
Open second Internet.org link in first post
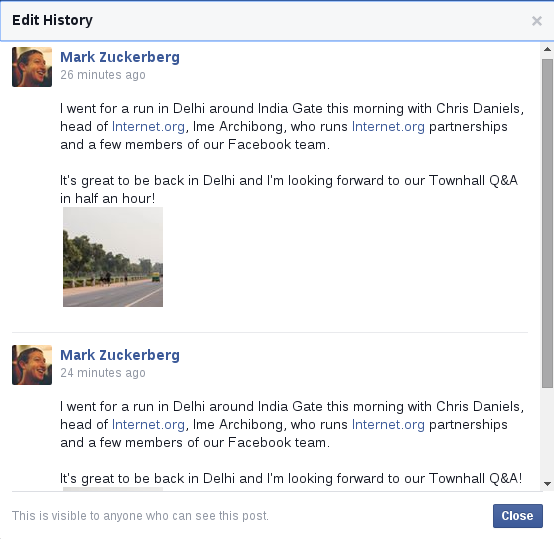[388, 126]
